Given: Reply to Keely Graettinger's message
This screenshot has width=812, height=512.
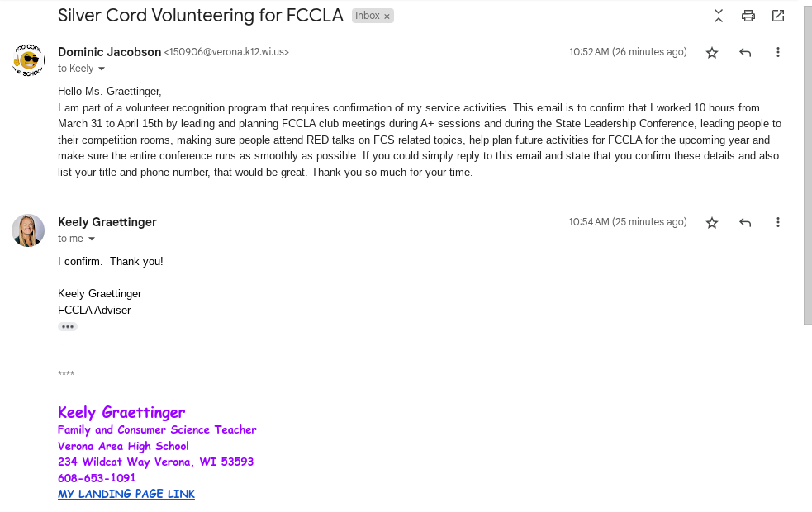Looking at the screenshot, I should click(x=745, y=223).
